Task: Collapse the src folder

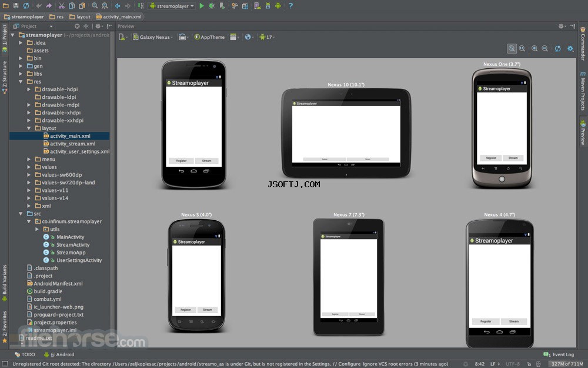Action: tap(21, 214)
